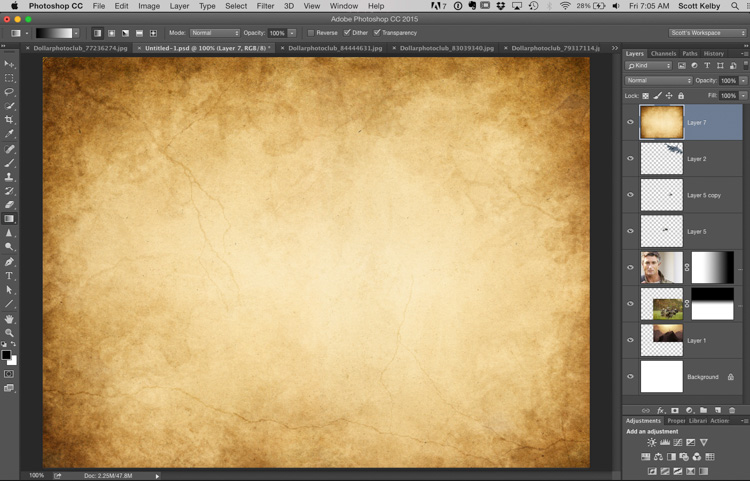The width and height of the screenshot is (750, 481).
Task: Hide Layer 7 with eye icon
Action: pos(630,123)
